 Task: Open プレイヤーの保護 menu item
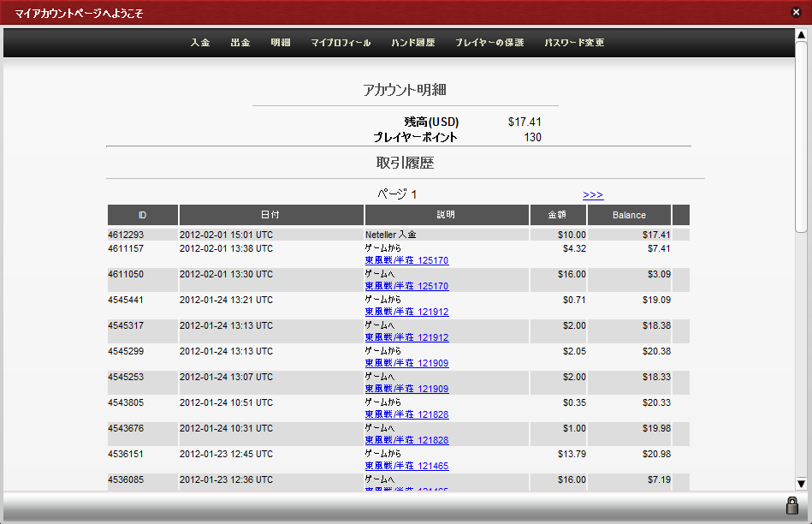click(x=489, y=43)
